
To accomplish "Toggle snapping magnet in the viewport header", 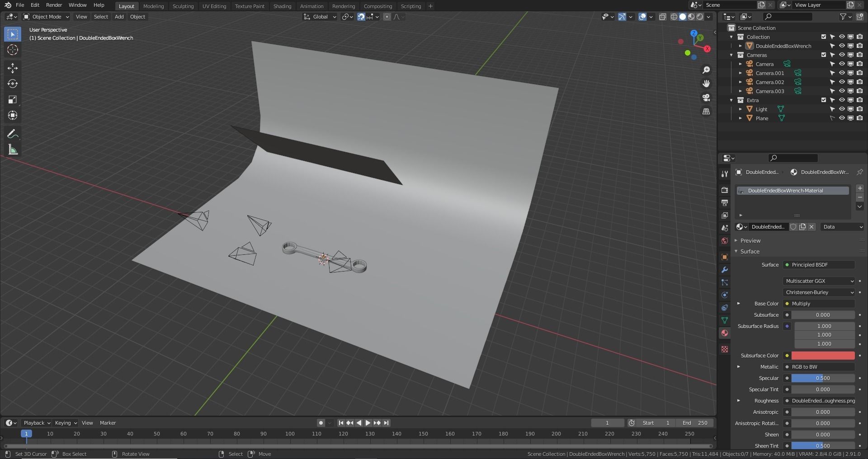I will point(361,17).
